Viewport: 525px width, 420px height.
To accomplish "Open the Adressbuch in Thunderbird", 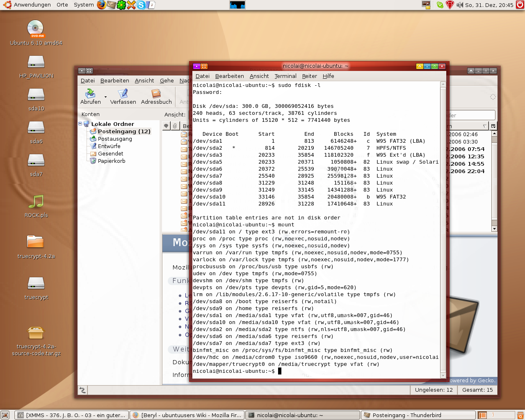I will (x=156, y=97).
